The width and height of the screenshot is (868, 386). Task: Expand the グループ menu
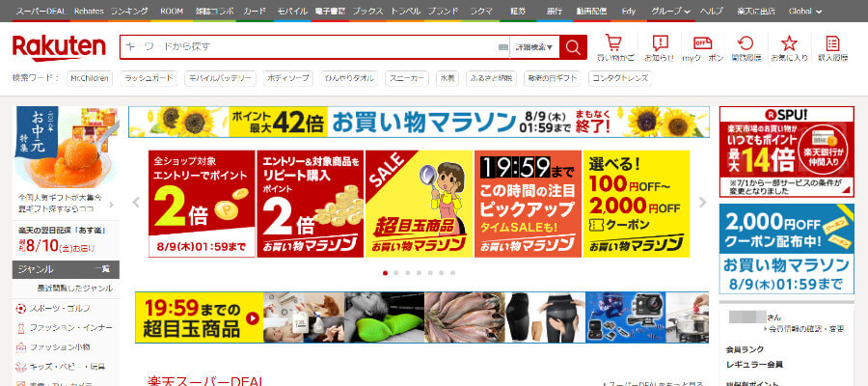pyautogui.click(x=670, y=11)
